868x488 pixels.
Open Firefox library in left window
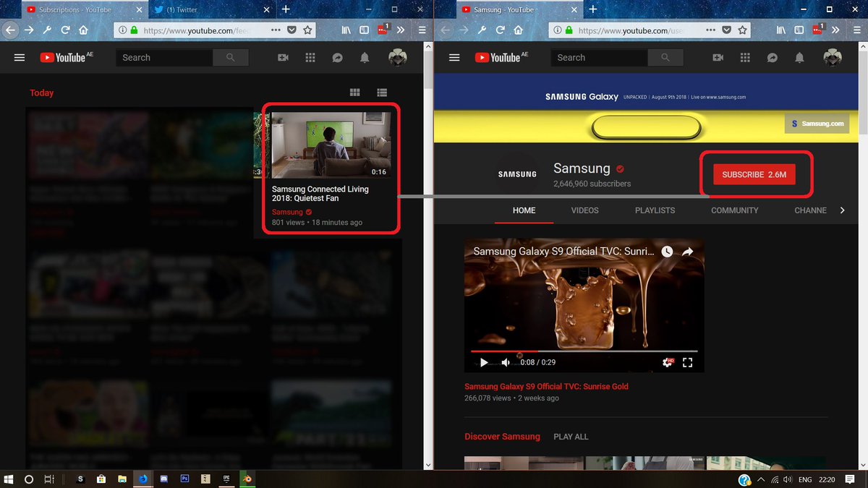[x=346, y=30]
